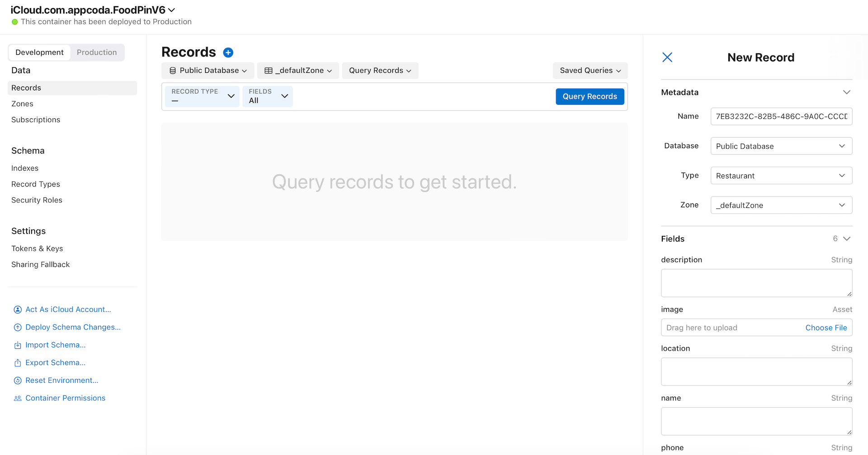This screenshot has width=868, height=455.
Task: Click Choose File for the image asset
Action: [x=826, y=328]
